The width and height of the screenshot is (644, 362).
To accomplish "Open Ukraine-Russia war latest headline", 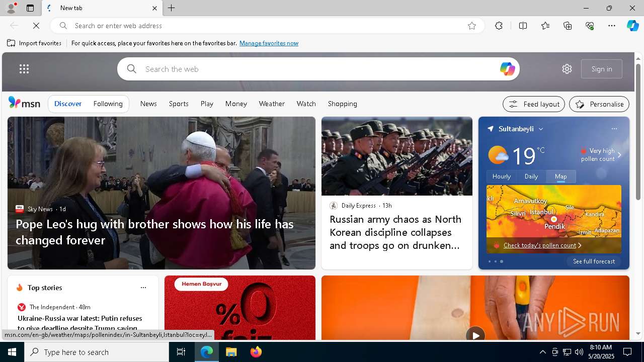I will coord(80,322).
